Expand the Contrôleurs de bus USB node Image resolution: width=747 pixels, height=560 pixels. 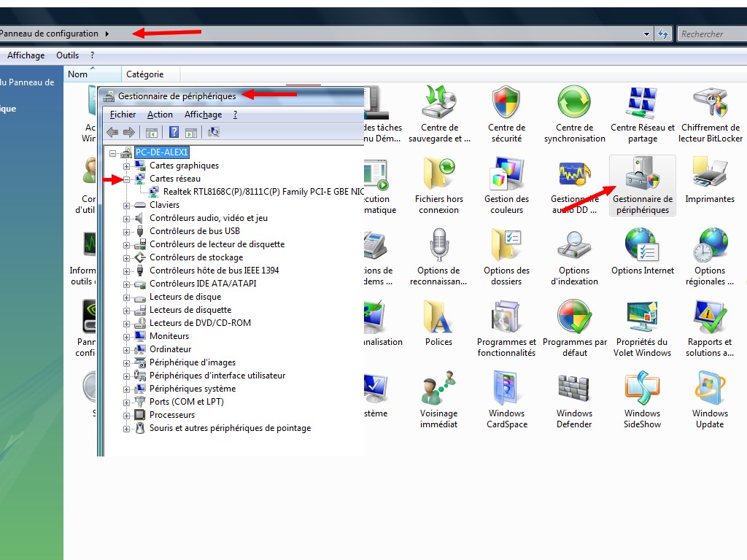126,231
